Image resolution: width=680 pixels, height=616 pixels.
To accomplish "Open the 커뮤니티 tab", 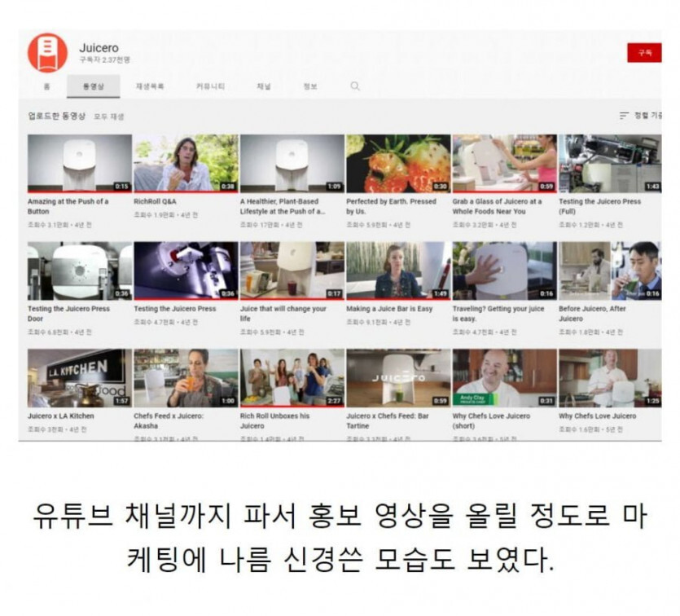I will 210,86.
